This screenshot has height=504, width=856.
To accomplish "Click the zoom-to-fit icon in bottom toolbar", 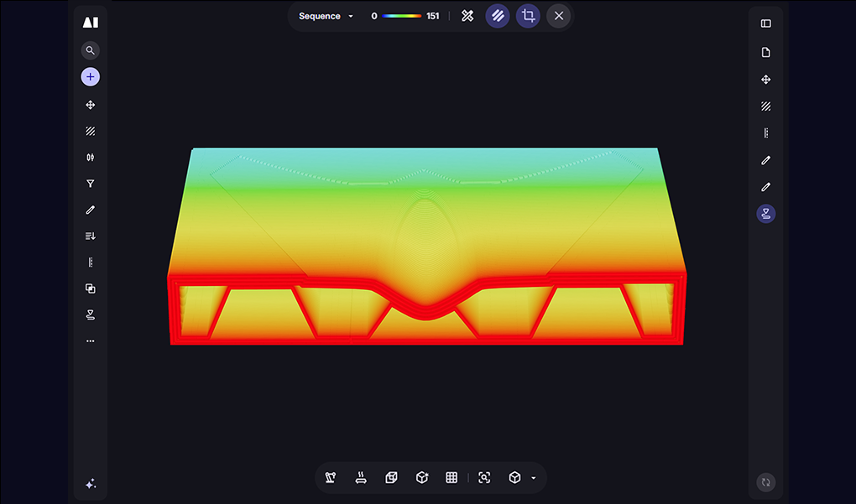I will 484,478.
